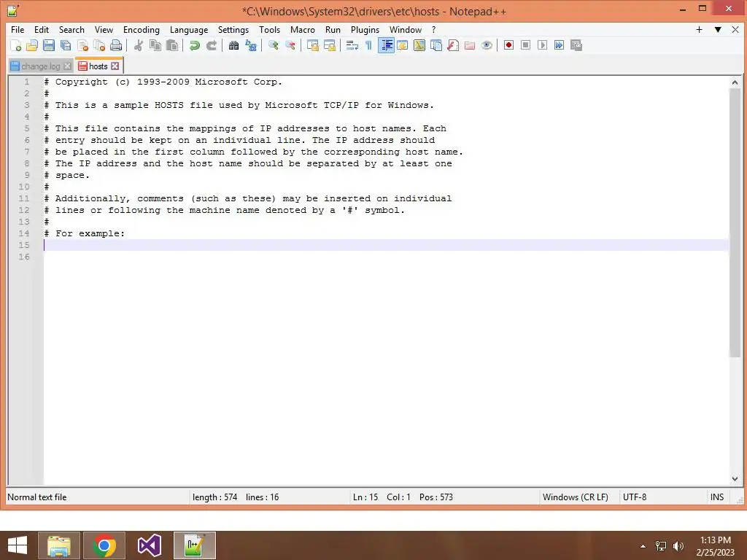Open the File menu
The width and height of the screenshot is (747, 560).
(18, 29)
